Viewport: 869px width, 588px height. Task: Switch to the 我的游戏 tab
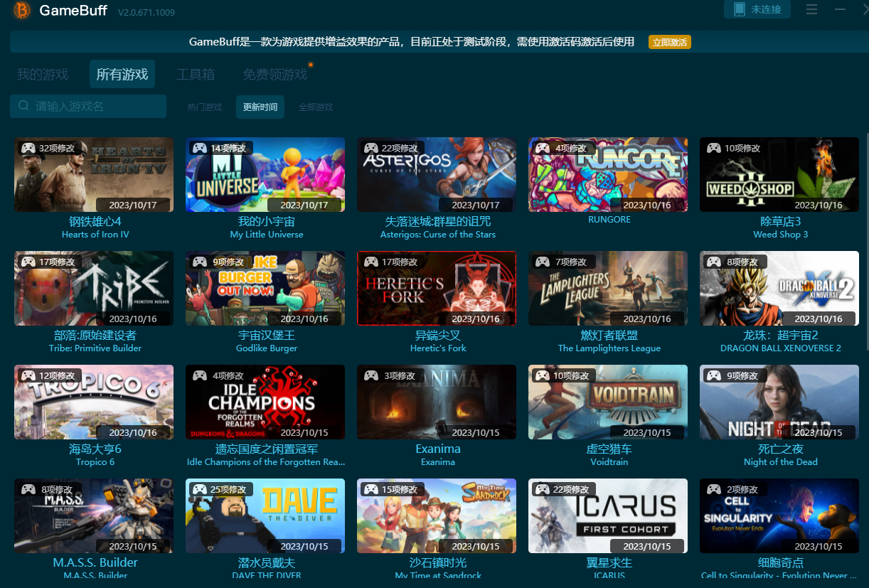43,75
